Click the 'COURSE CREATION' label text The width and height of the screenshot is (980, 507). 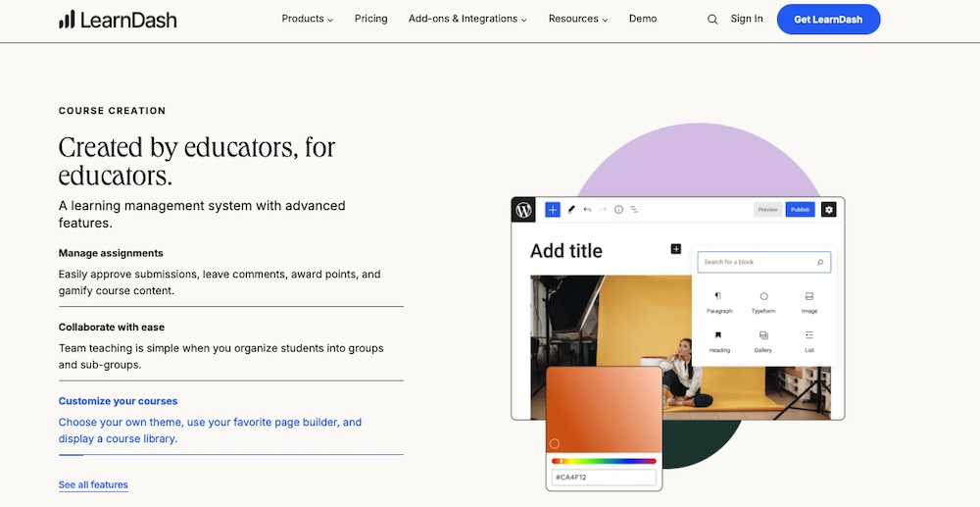pyautogui.click(x=112, y=111)
